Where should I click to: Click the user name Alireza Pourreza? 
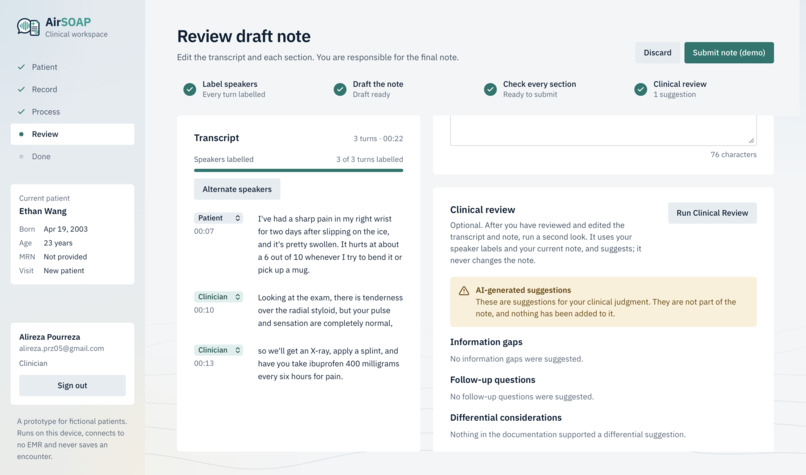(49, 337)
